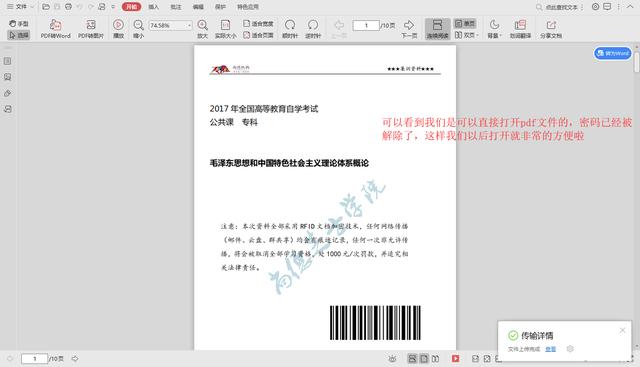Toggle eye protection mode in status bar

(x=392, y=358)
